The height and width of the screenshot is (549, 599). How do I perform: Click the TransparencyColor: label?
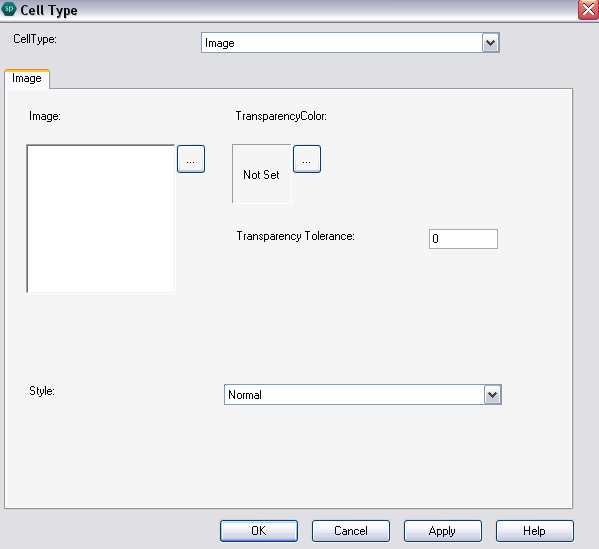pos(281,116)
